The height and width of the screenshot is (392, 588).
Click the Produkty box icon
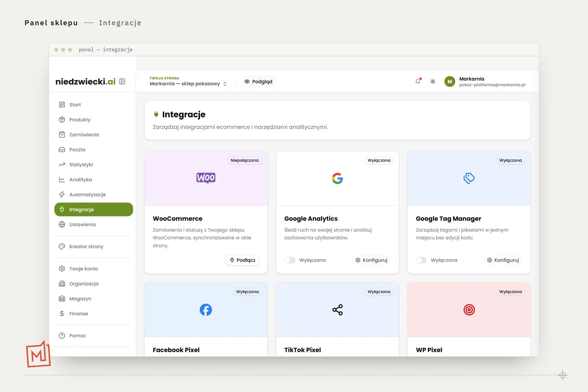coord(62,119)
